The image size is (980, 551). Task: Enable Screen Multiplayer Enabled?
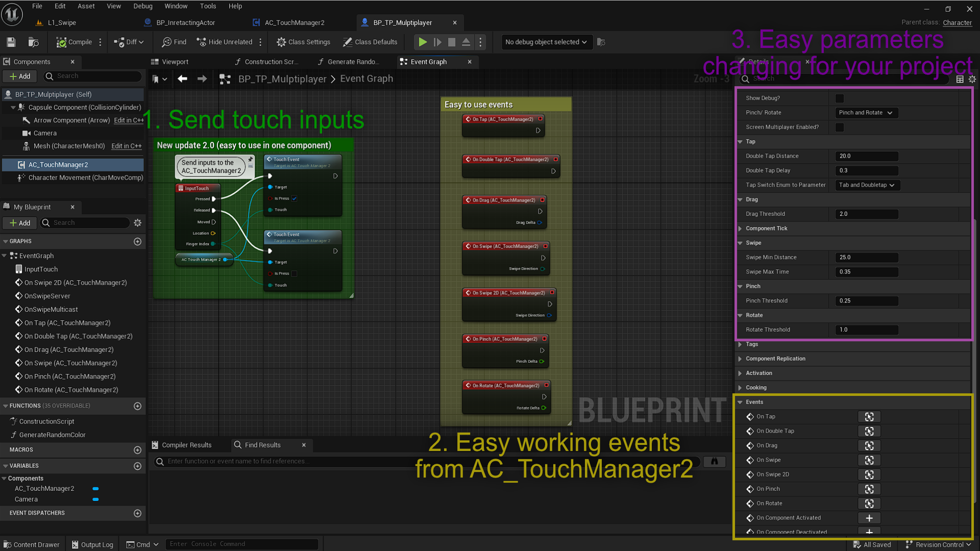(x=840, y=127)
